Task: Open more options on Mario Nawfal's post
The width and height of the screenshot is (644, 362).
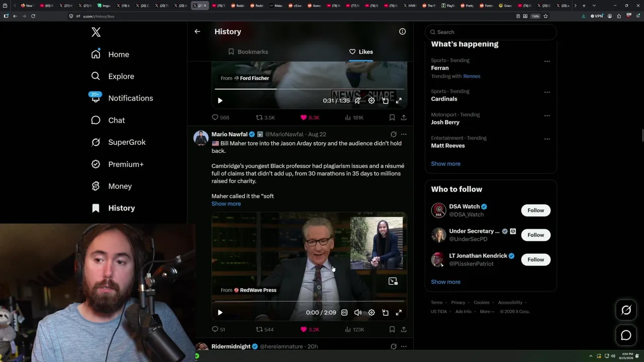Action: click(x=404, y=134)
